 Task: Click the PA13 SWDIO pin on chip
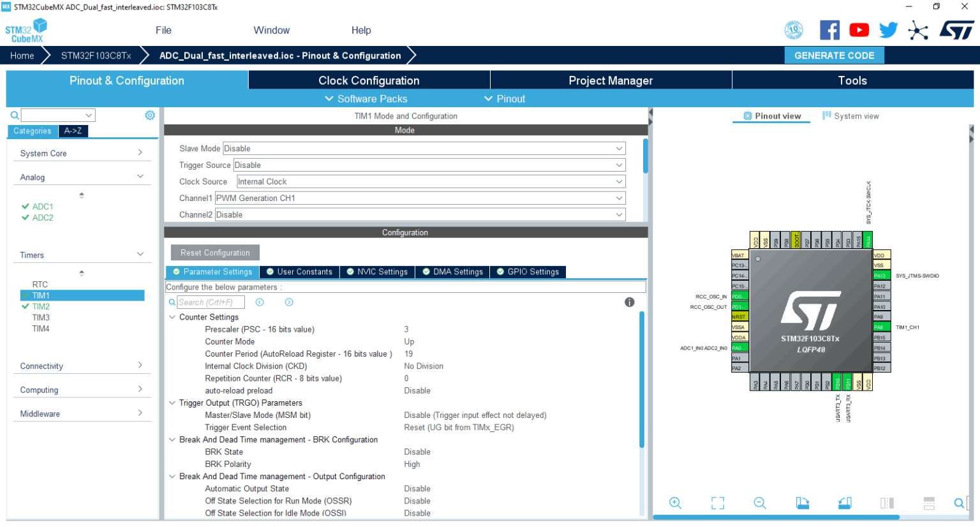[882, 276]
